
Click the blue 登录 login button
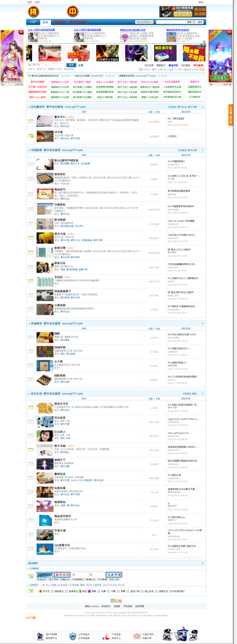pos(71,65)
